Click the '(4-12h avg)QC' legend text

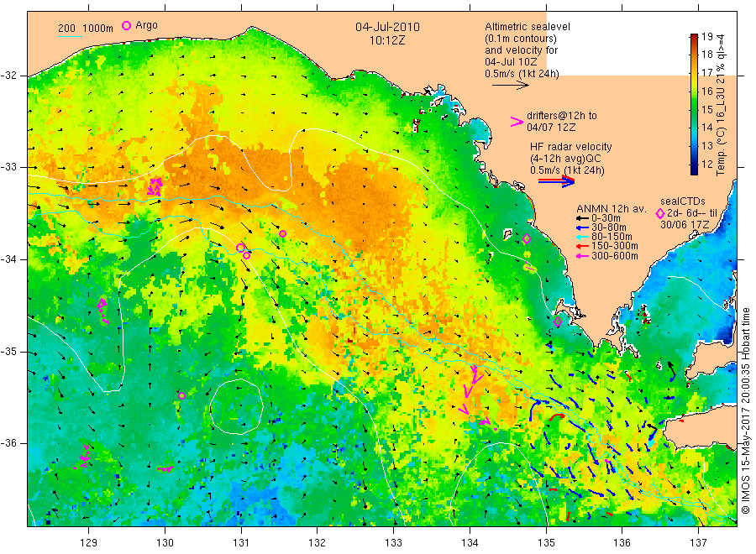[565, 159]
